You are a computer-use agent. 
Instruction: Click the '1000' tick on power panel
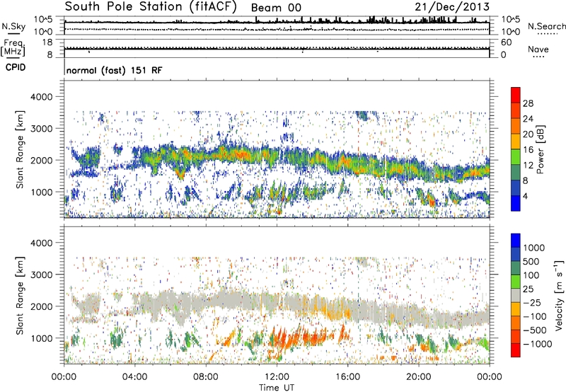[41, 192]
